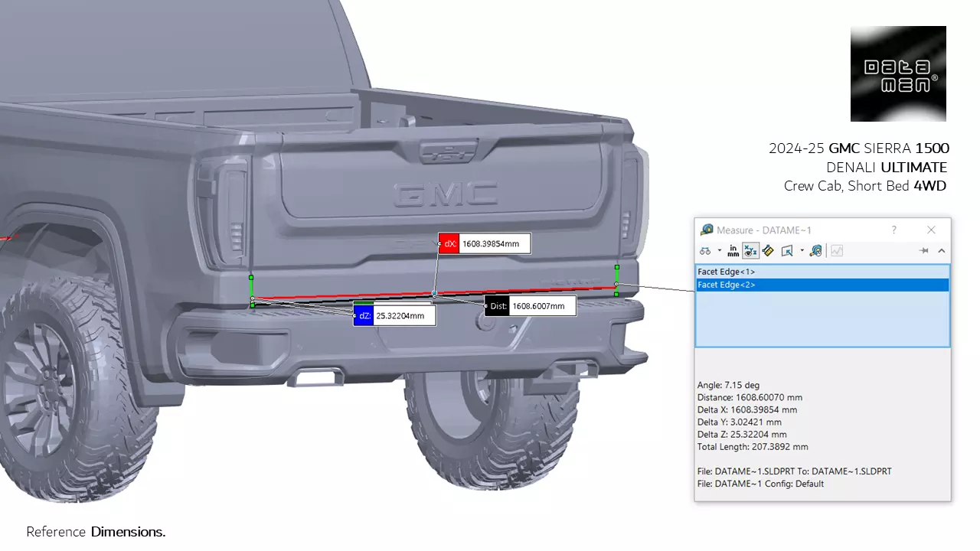The height and width of the screenshot is (551, 980).
Task: Select Facet Edge<2> in selection list
Action: click(x=822, y=285)
